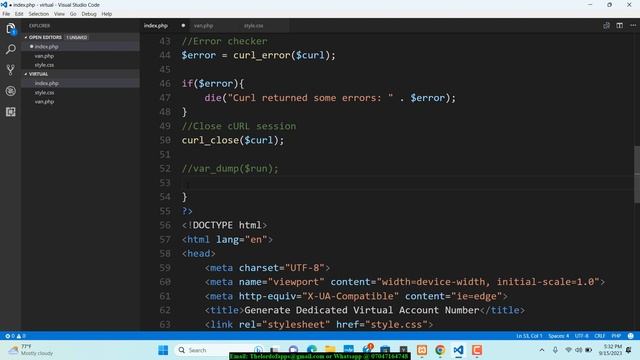Select language mode PHP in status bar

tap(616, 336)
